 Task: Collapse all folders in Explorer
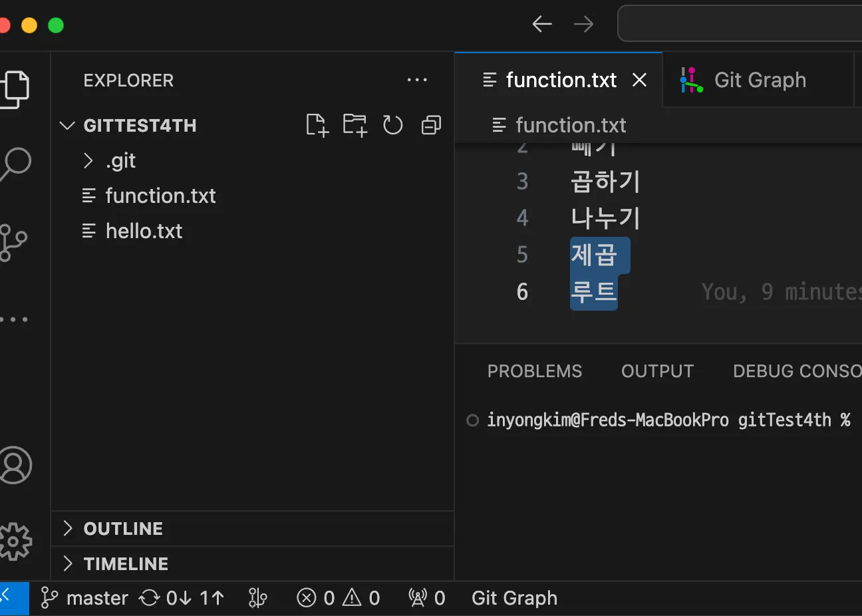[431, 125]
